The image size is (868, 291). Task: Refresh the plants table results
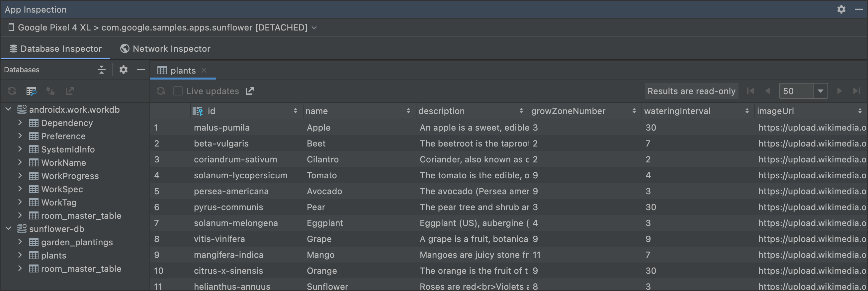161,91
